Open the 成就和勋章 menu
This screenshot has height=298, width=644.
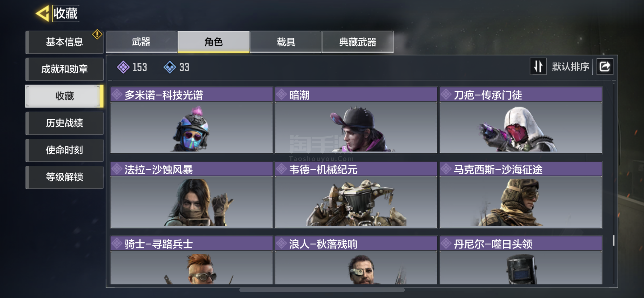pos(64,69)
